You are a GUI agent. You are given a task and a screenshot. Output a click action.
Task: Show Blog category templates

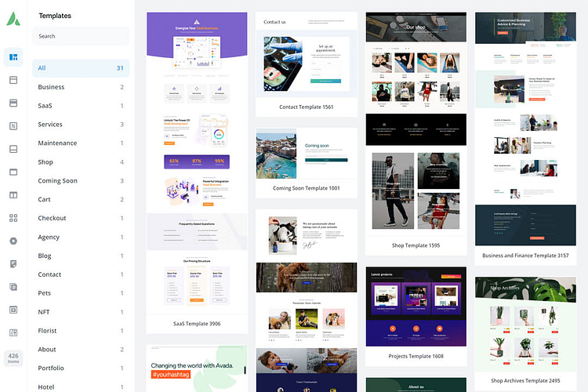[81, 256]
